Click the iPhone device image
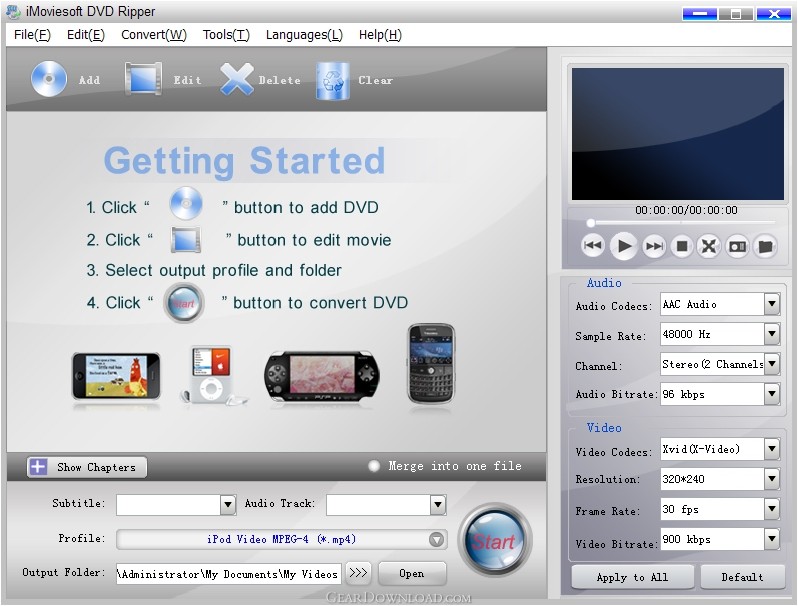Screen dimensions: 798x606 (x=116, y=376)
